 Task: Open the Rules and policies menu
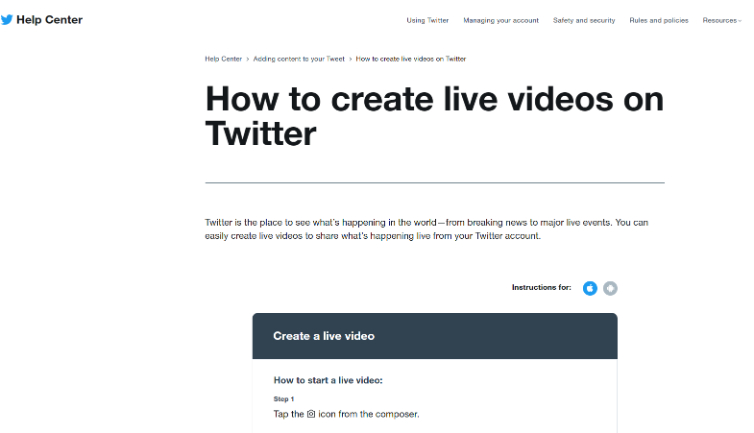[659, 20]
